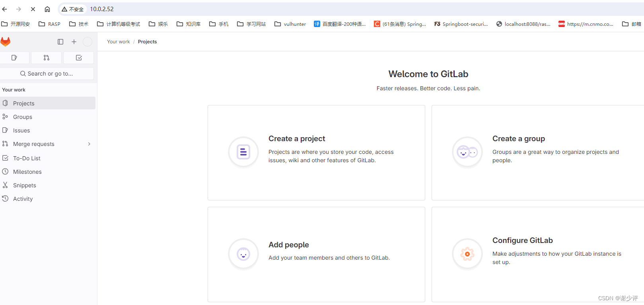Open the vulhunter bookmark folder
This screenshot has width=644, height=305.
pyautogui.click(x=290, y=24)
